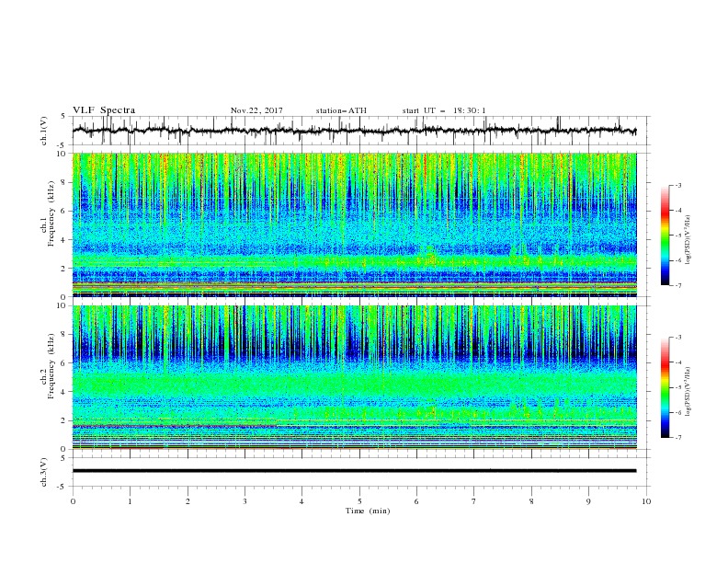Click the "-7" value on ch.2 color scale
Screen dimensions: 728x563
click(677, 438)
